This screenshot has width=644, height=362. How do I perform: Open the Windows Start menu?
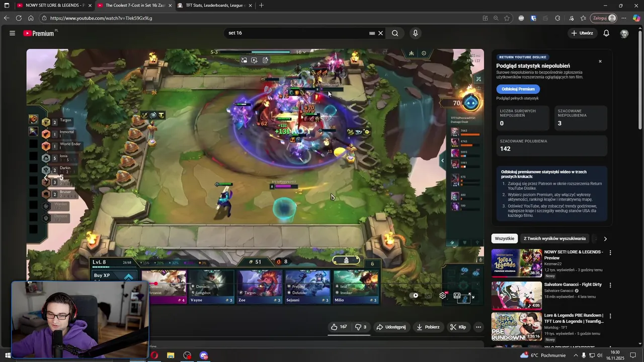(8, 355)
